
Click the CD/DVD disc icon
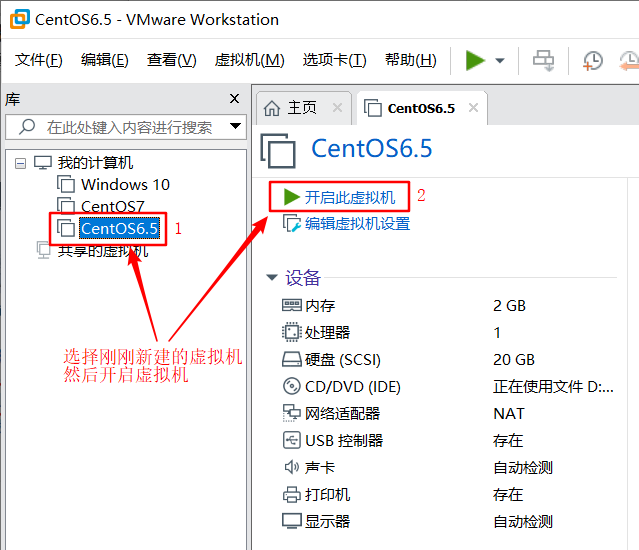point(292,386)
